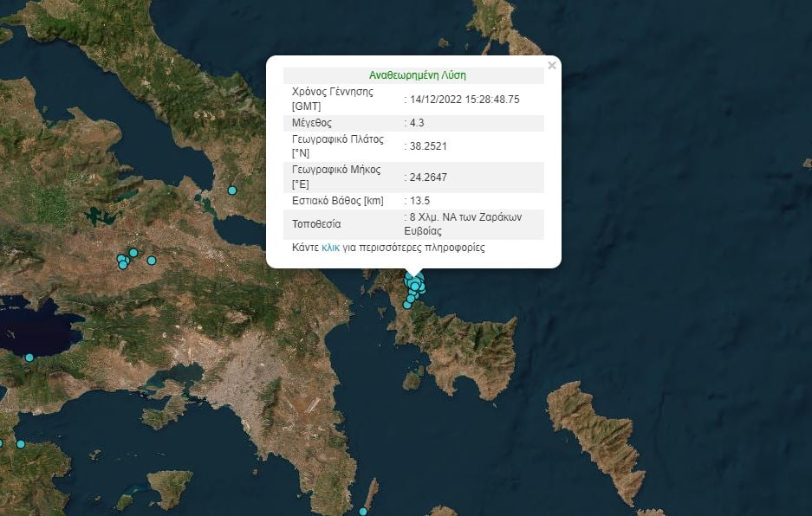812x516 pixels.
Task: Select the highlighted marker under the popup pointer
Action: [415, 286]
